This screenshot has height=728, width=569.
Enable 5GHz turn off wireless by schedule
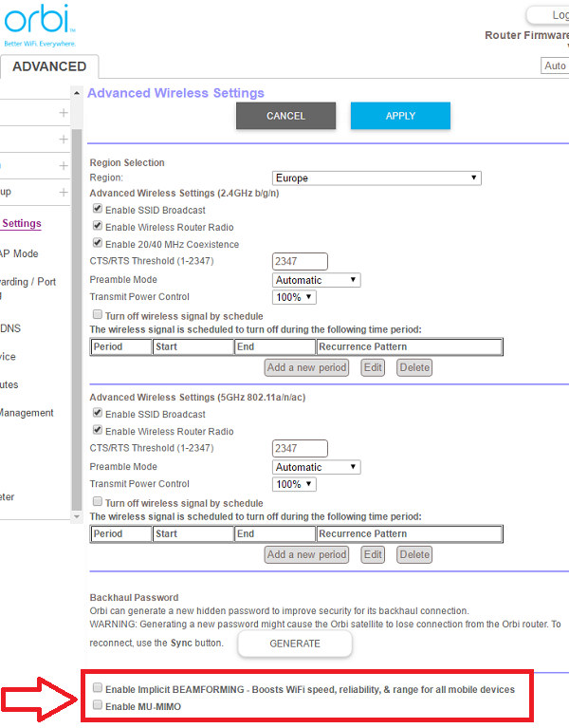tap(98, 502)
